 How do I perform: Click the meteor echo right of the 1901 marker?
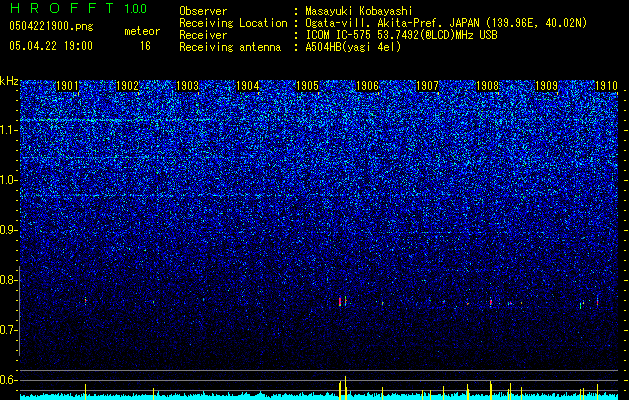(x=85, y=301)
